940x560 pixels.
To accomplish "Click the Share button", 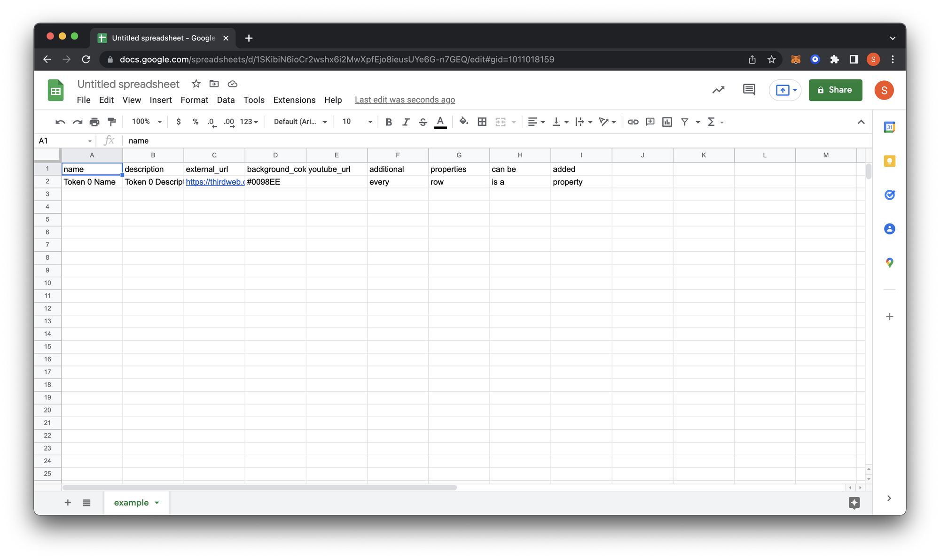I will point(835,90).
